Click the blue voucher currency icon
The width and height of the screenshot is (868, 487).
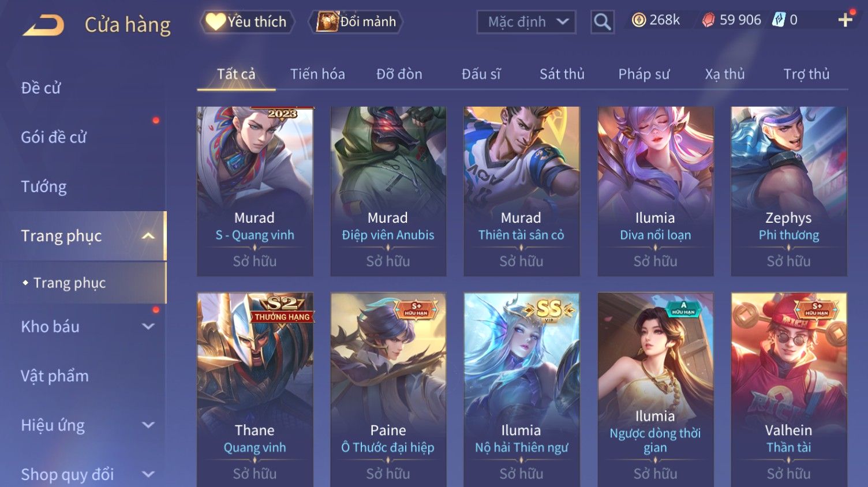coord(779,20)
